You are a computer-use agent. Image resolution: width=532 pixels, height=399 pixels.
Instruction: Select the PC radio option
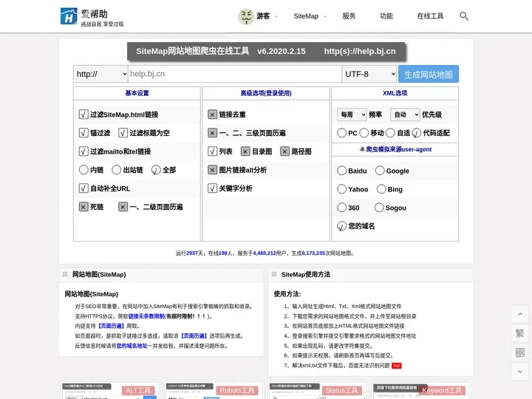click(x=341, y=133)
